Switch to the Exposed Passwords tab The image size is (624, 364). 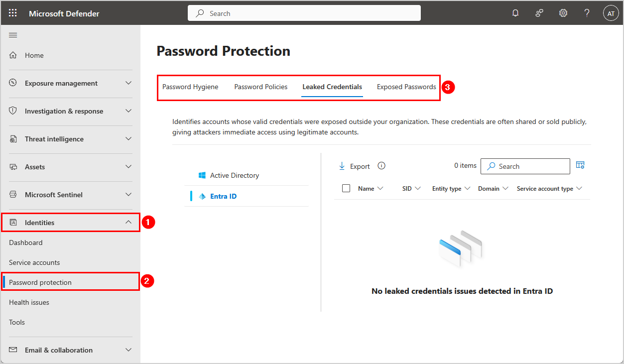[x=406, y=87]
